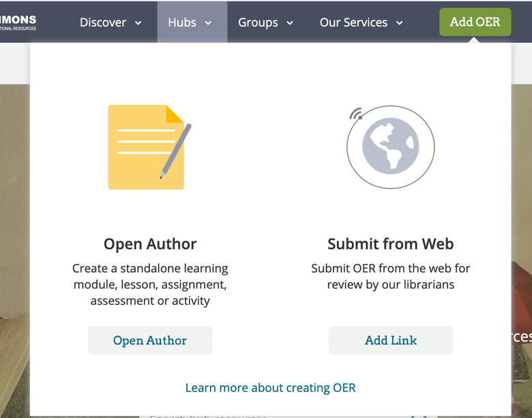Click the green Add OER button

tap(475, 22)
